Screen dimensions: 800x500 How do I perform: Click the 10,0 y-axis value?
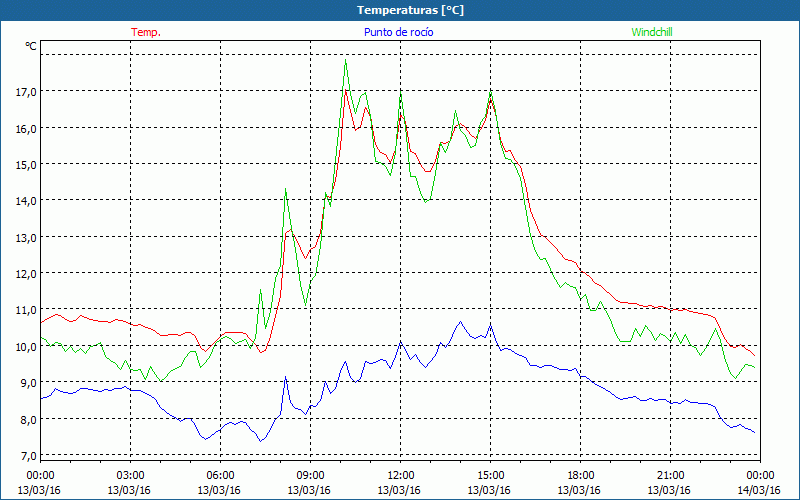[27, 346]
